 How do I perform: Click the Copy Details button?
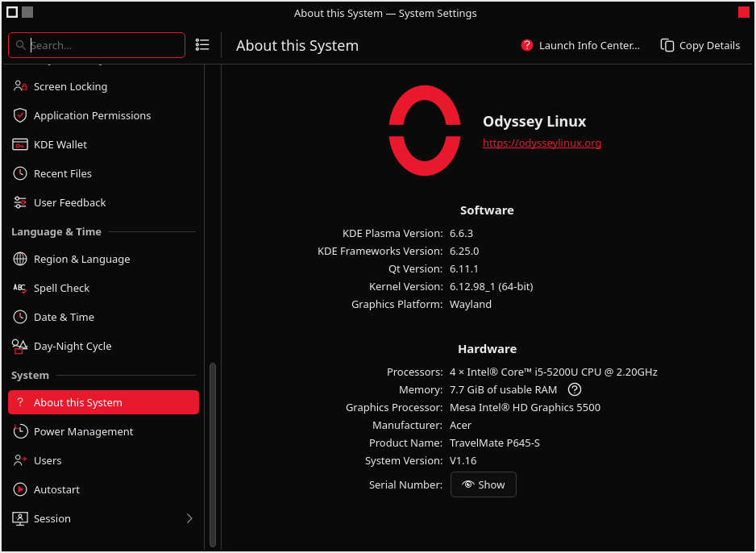tap(700, 45)
